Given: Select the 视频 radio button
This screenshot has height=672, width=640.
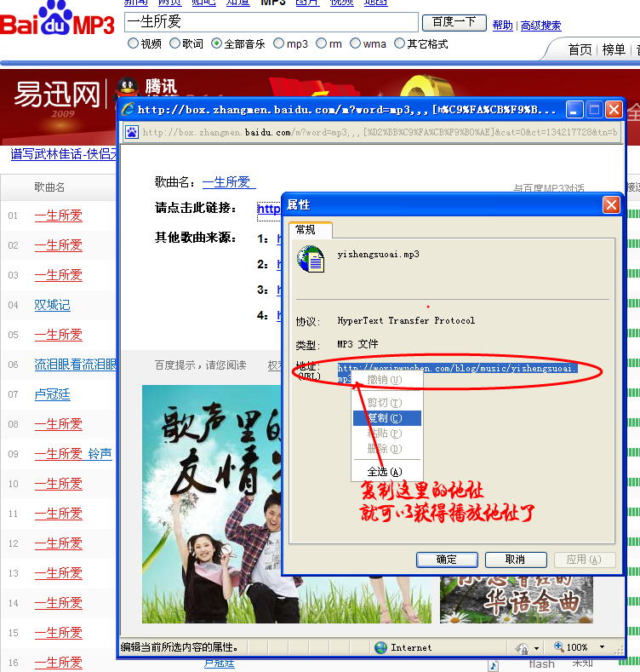Looking at the screenshot, I should [x=134, y=43].
